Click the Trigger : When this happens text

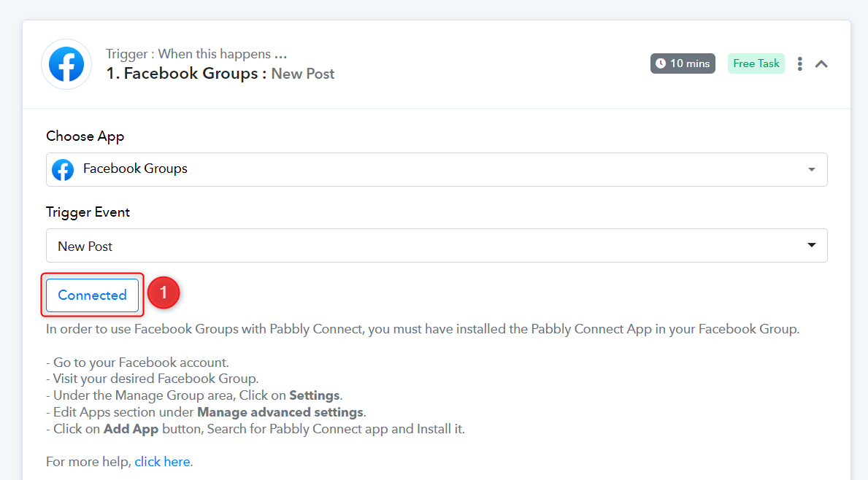tap(196, 54)
